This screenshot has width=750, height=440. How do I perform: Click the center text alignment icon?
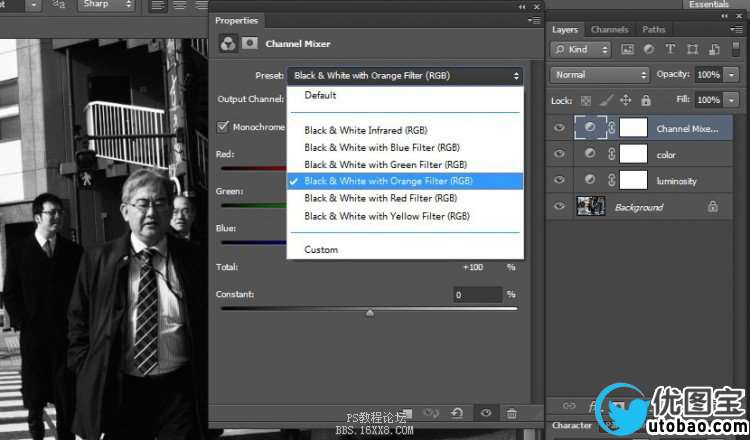pyautogui.click(x=180, y=6)
